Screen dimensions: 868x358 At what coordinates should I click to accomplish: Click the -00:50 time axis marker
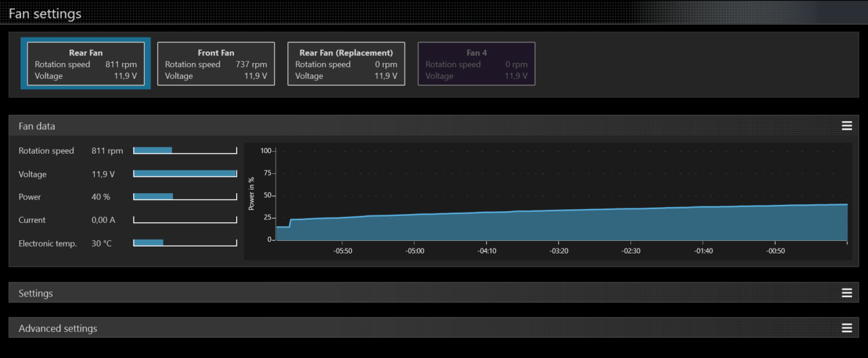click(776, 251)
